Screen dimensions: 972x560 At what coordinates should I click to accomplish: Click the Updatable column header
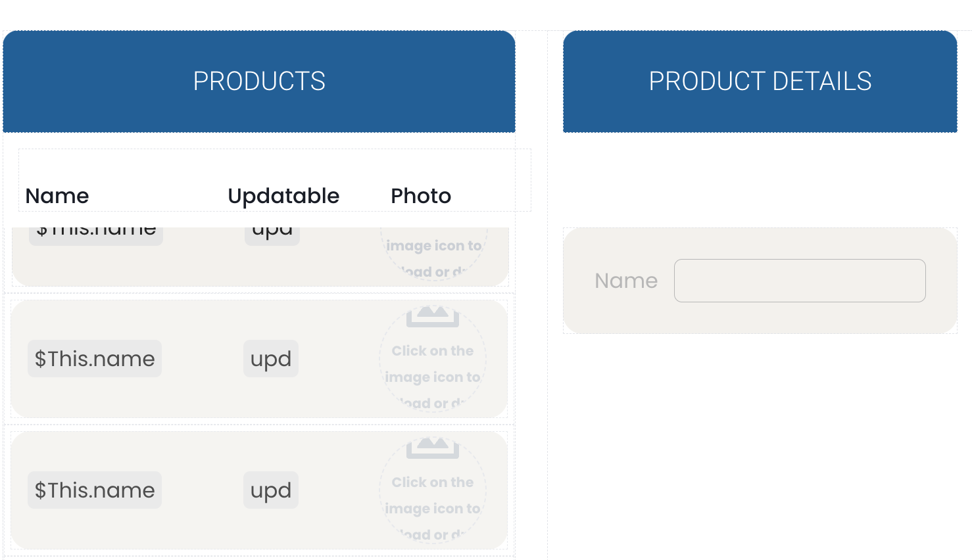pos(283,196)
